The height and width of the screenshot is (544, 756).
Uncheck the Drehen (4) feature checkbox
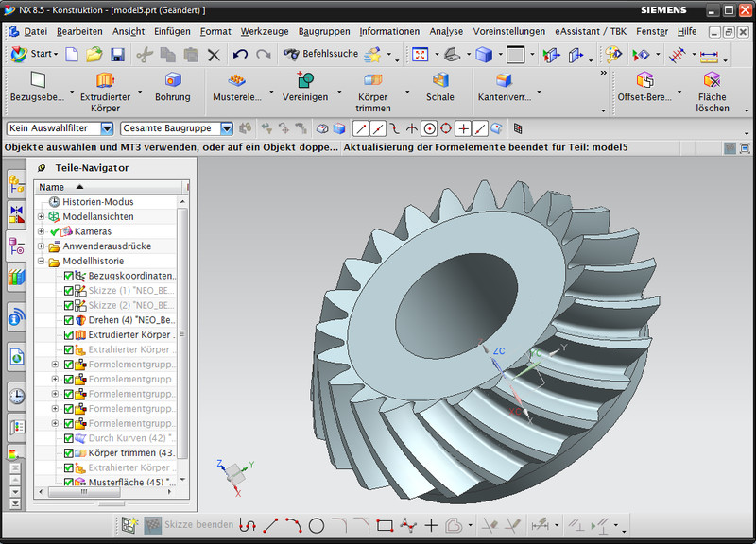pyautogui.click(x=69, y=321)
